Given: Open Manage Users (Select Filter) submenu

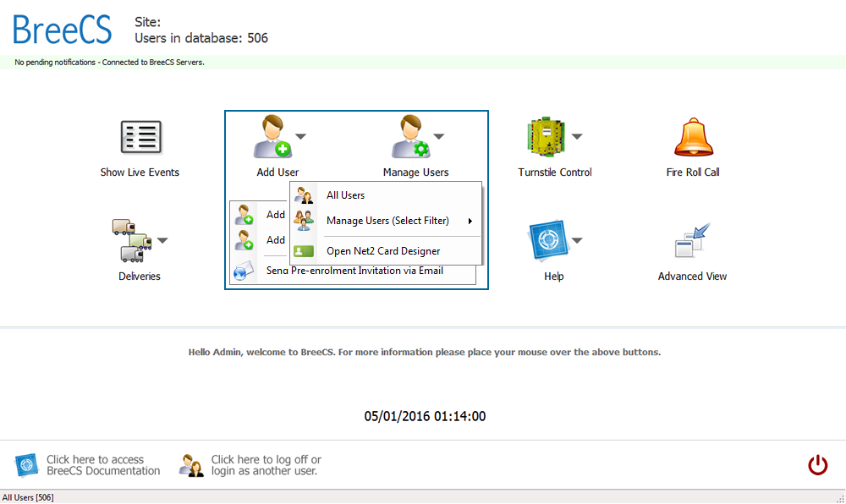Looking at the screenshot, I should [x=387, y=221].
